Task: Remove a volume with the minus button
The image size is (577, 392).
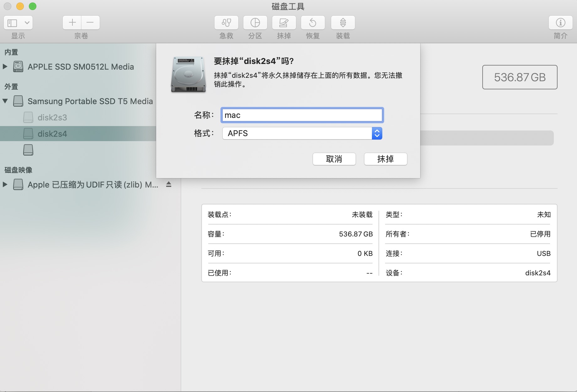Action: click(90, 23)
